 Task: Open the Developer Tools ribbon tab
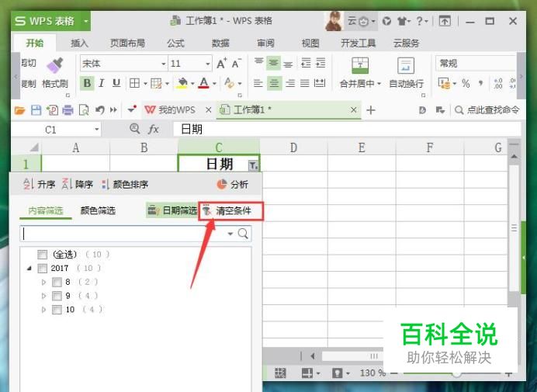[359, 43]
